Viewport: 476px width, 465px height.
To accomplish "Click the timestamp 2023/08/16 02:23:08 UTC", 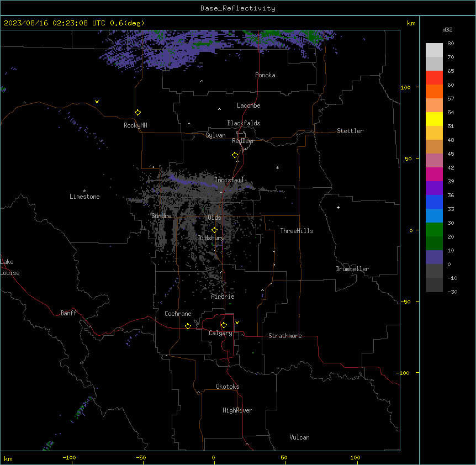I will click(x=55, y=23).
